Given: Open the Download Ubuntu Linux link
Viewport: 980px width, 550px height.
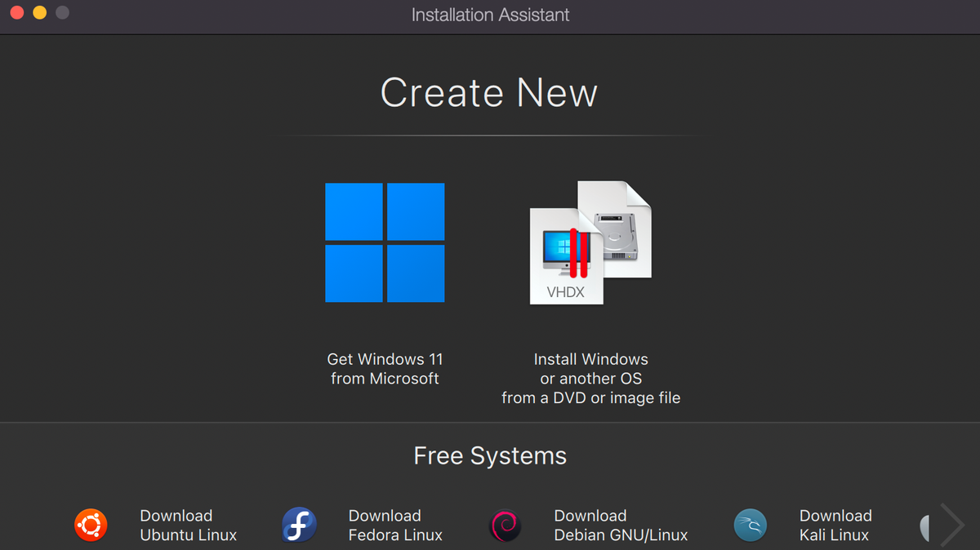Looking at the screenshot, I should coord(189,526).
